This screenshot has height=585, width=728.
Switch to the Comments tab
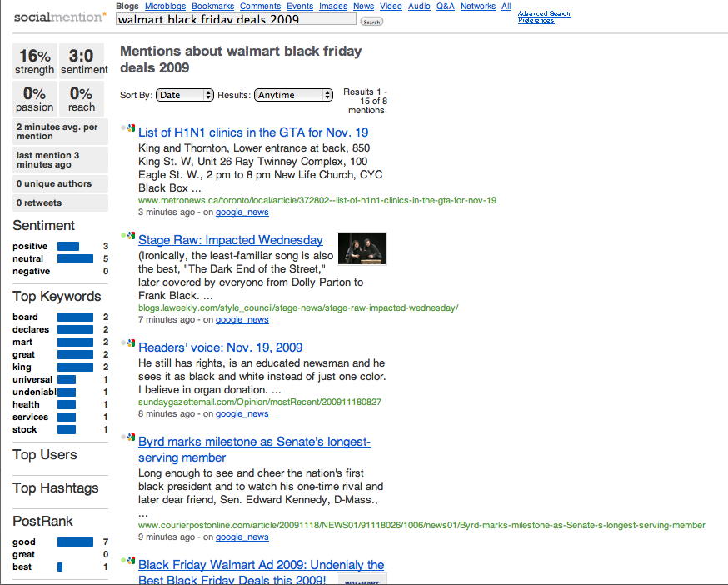coord(260,7)
